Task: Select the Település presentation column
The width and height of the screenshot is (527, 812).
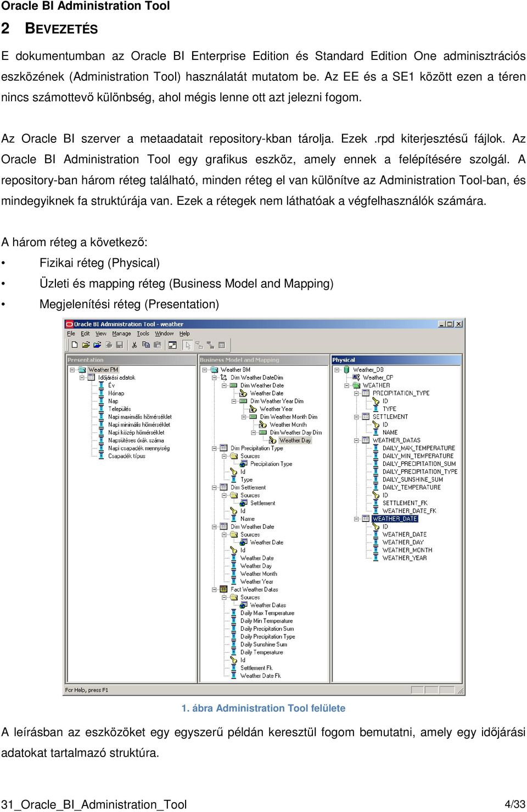Action: coord(119,409)
